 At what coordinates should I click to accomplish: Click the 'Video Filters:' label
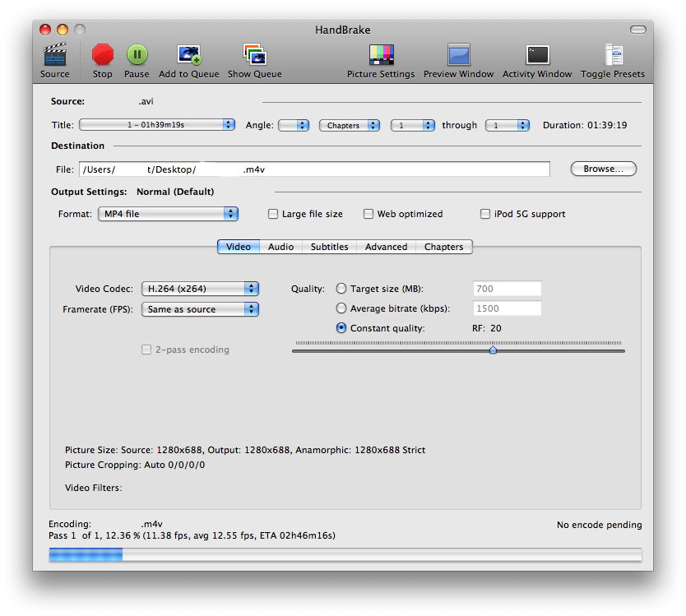(x=94, y=488)
